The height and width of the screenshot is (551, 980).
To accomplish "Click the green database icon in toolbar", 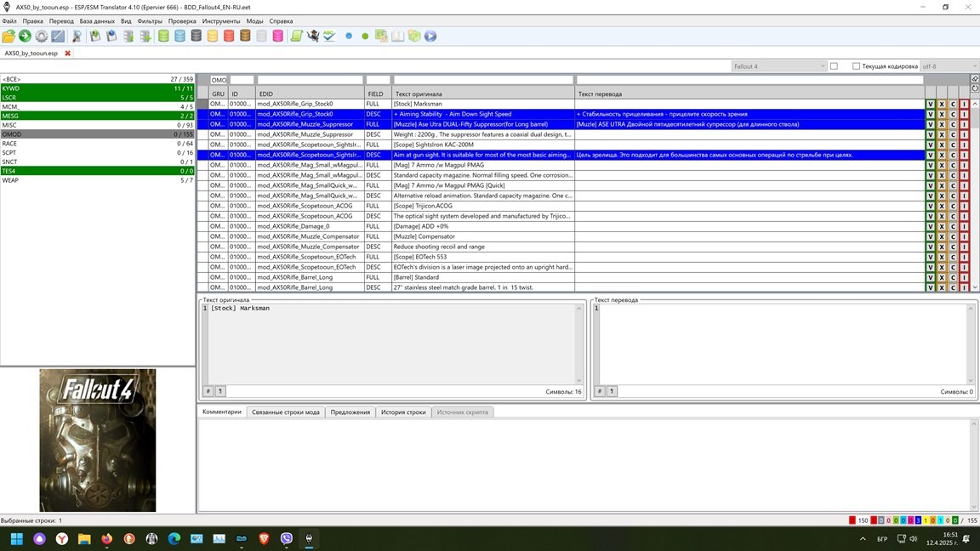I will (163, 36).
